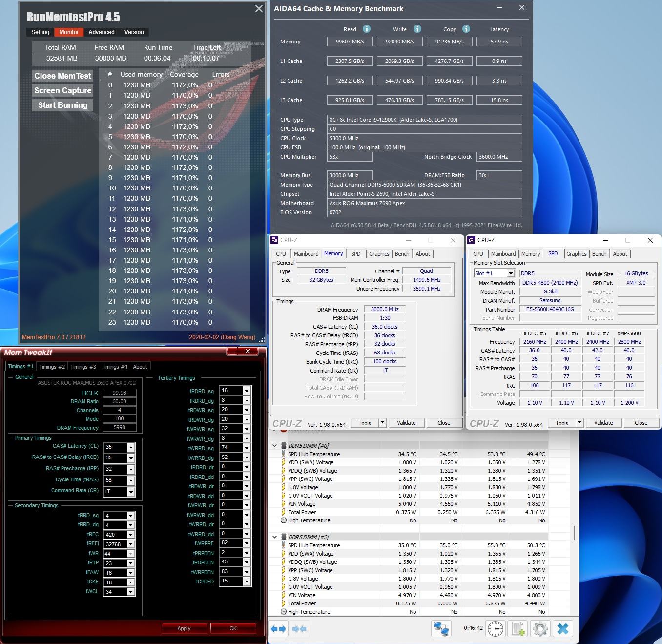The image size is (662, 644).
Task: Open the Command Rate (CR) dropdown
Action: [x=131, y=492]
